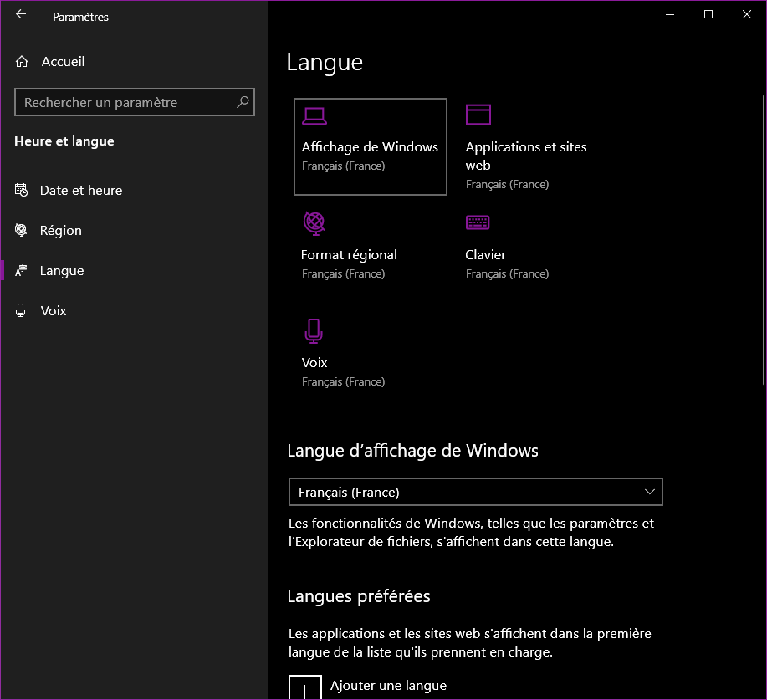Click the Heure et langue section heading
The height and width of the screenshot is (700, 767).
(x=64, y=141)
